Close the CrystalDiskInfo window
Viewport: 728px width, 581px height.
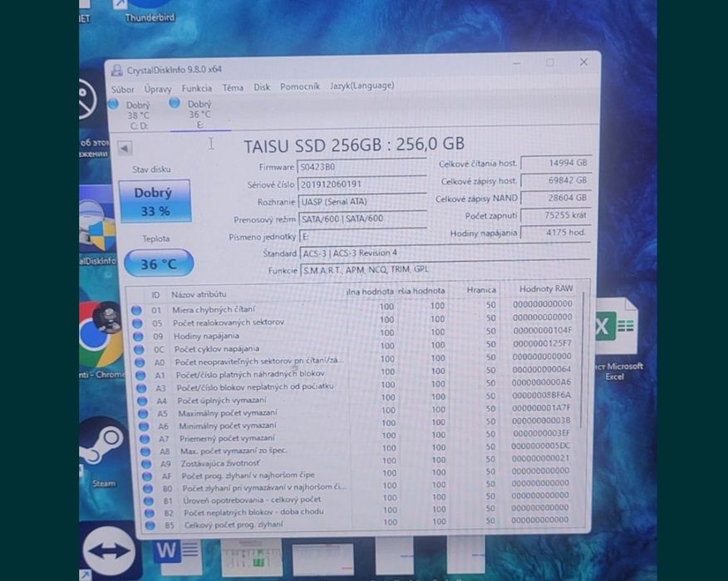(x=583, y=62)
